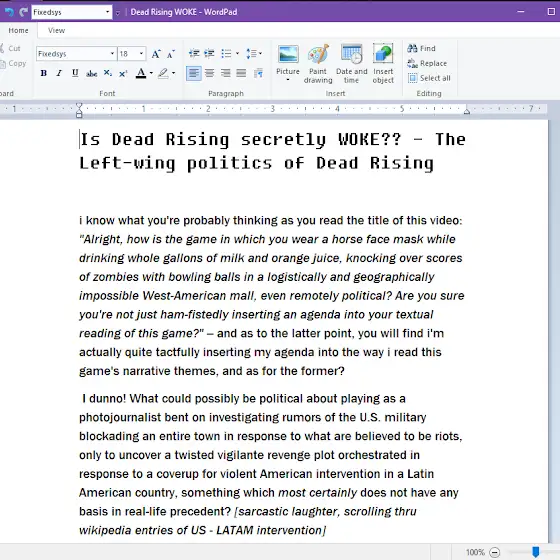The image size is (560, 560).
Task: Click the Grow font icon
Action: pyautogui.click(x=156, y=54)
